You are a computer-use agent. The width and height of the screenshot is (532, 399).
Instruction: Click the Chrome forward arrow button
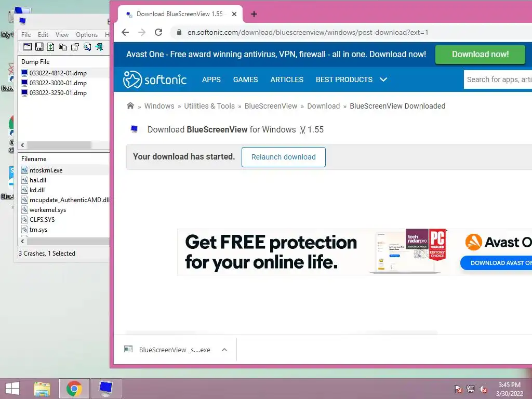pos(142,32)
